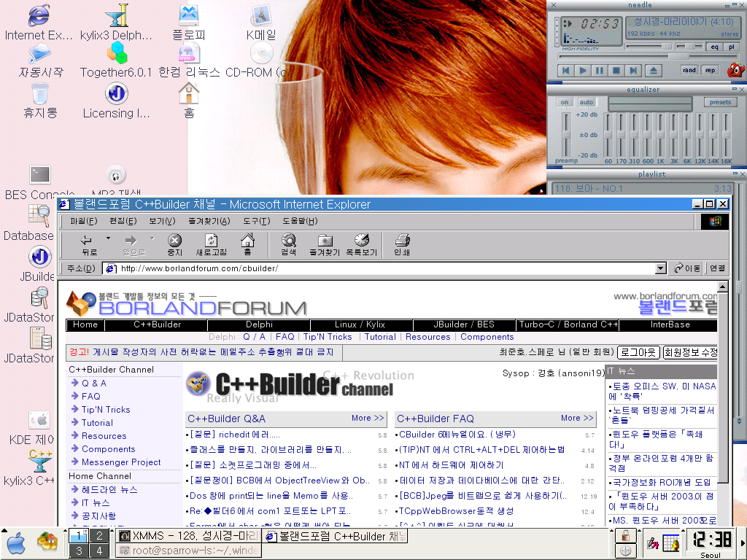747x560 pixels.
Task: Click the apple start menu icon in the panel
Action: point(16,542)
